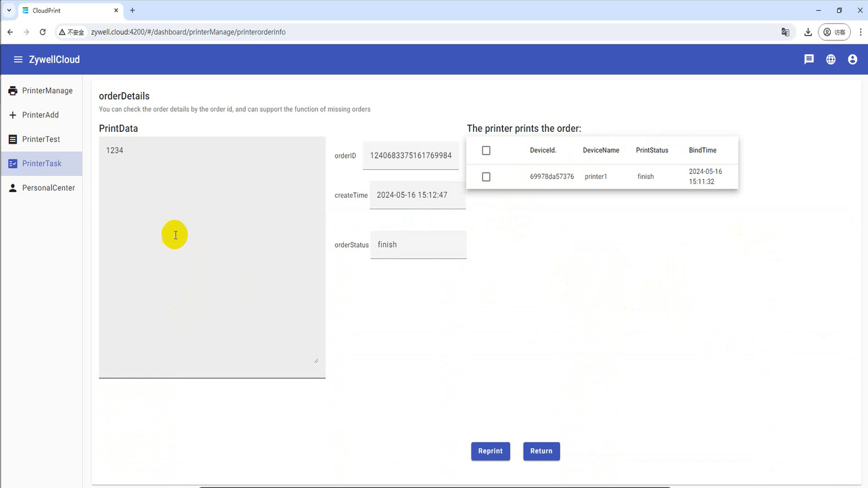Tick the select-all checkbox in header
This screenshot has width=868, height=488.
tap(486, 150)
